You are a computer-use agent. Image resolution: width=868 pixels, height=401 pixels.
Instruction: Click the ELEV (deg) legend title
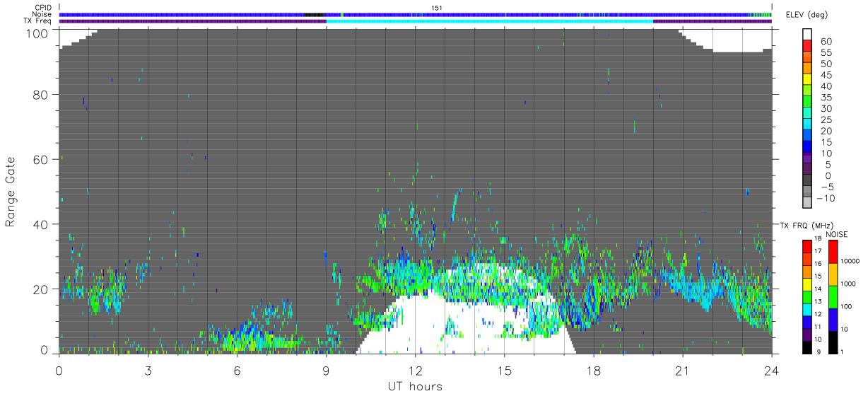click(808, 15)
